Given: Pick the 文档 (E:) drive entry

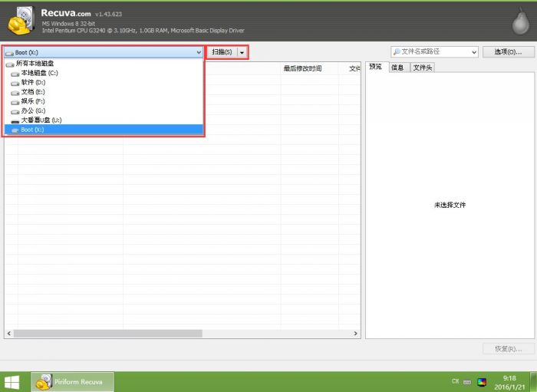Looking at the screenshot, I should pyautogui.click(x=33, y=91).
